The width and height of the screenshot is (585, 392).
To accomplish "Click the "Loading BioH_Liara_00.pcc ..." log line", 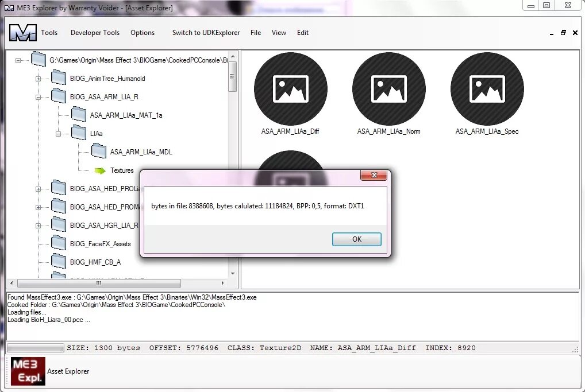I will click(48, 320).
